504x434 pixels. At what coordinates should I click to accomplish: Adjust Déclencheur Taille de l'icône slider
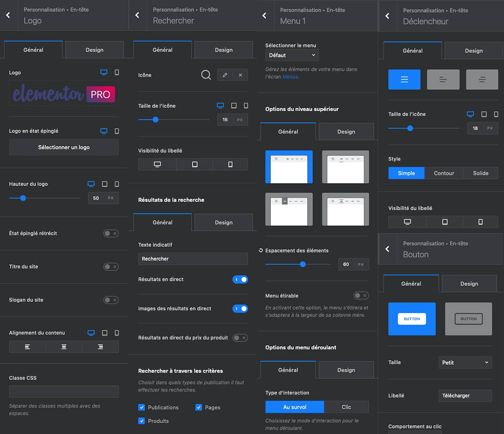coord(424,128)
